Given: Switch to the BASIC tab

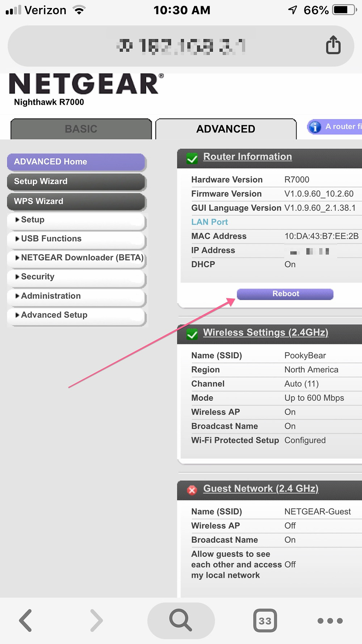Looking at the screenshot, I should coord(81,129).
